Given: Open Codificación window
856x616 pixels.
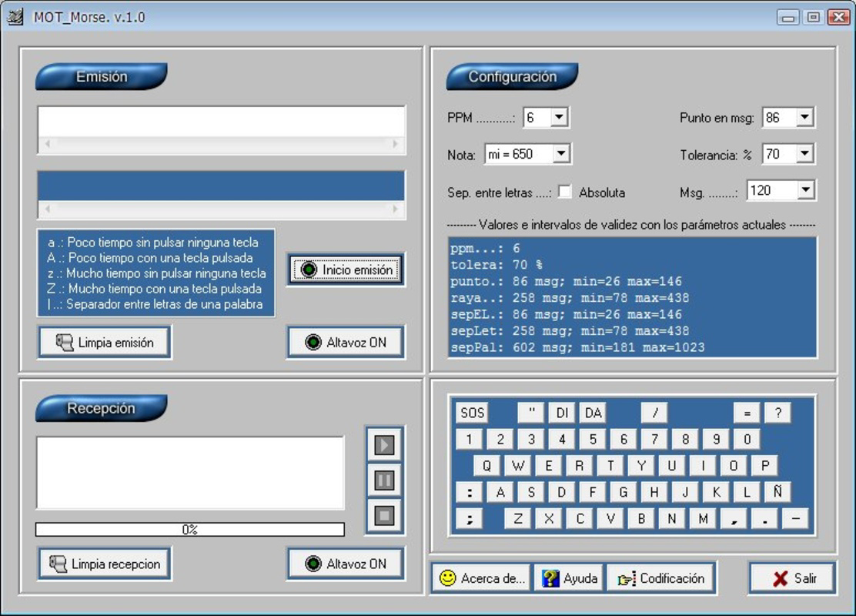Looking at the screenshot, I should tap(661, 578).
